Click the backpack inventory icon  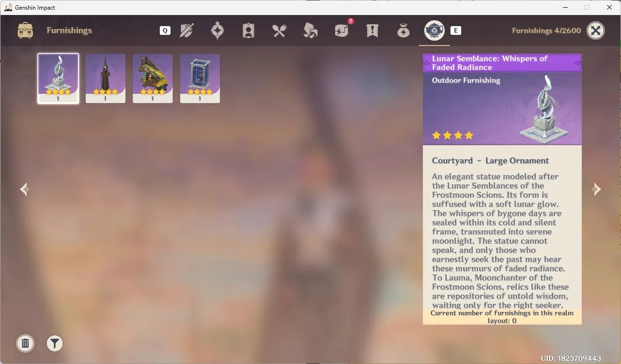(x=25, y=30)
